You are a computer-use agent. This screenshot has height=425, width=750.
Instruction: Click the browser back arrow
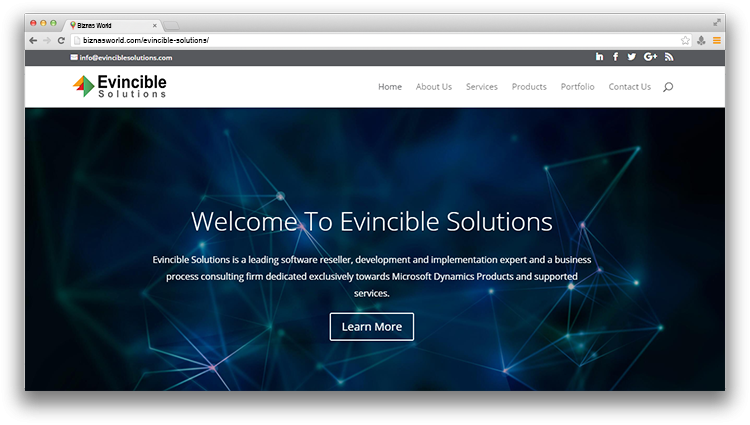click(x=33, y=40)
